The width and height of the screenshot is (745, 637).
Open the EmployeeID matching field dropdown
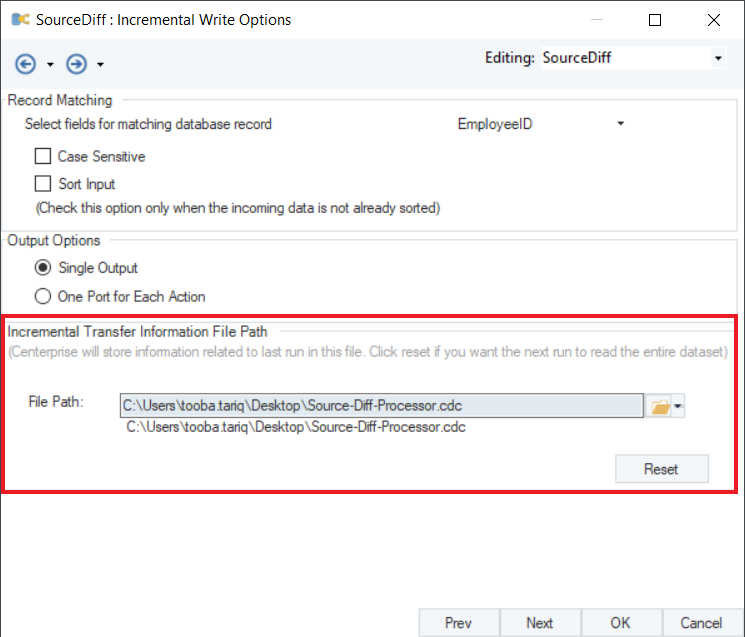620,124
